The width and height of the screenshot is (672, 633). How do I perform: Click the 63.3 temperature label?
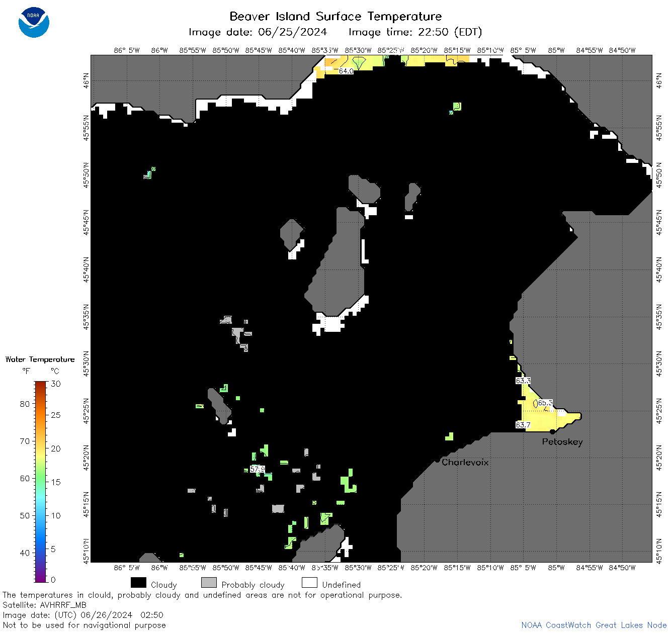523,381
